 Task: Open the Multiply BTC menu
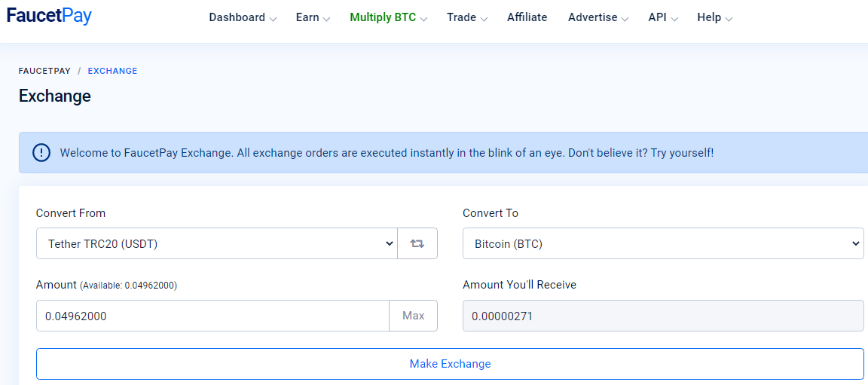[x=388, y=17]
